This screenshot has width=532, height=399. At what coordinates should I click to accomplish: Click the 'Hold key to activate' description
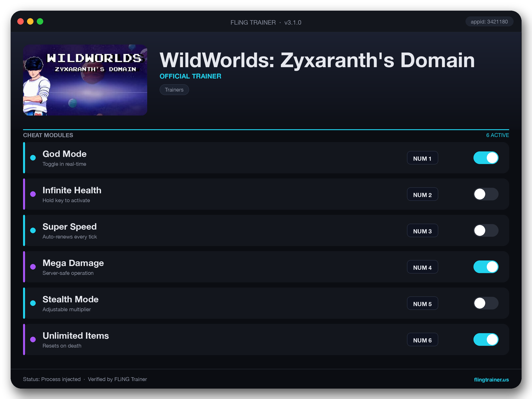66,200
